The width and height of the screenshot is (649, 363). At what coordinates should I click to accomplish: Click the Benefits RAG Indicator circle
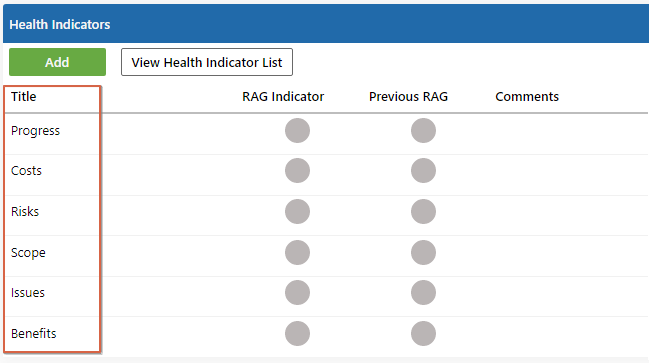pyautogui.click(x=297, y=333)
